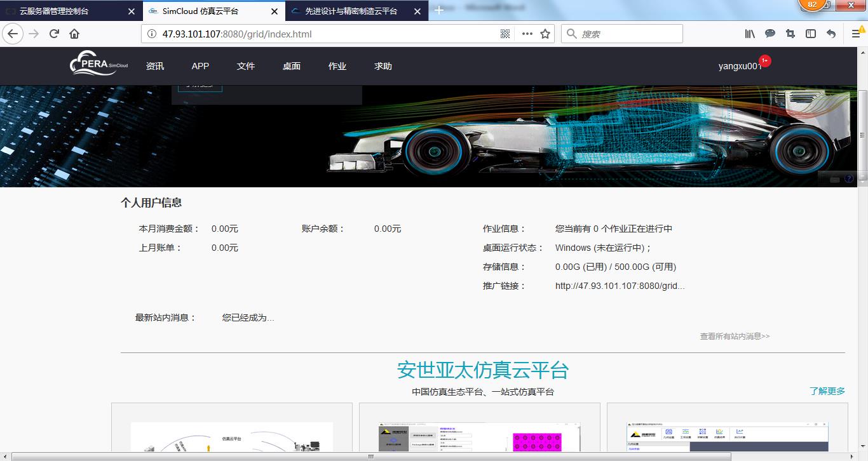The height and width of the screenshot is (461, 868).
Task: Click the 上月账单 label
Action: 160,248
